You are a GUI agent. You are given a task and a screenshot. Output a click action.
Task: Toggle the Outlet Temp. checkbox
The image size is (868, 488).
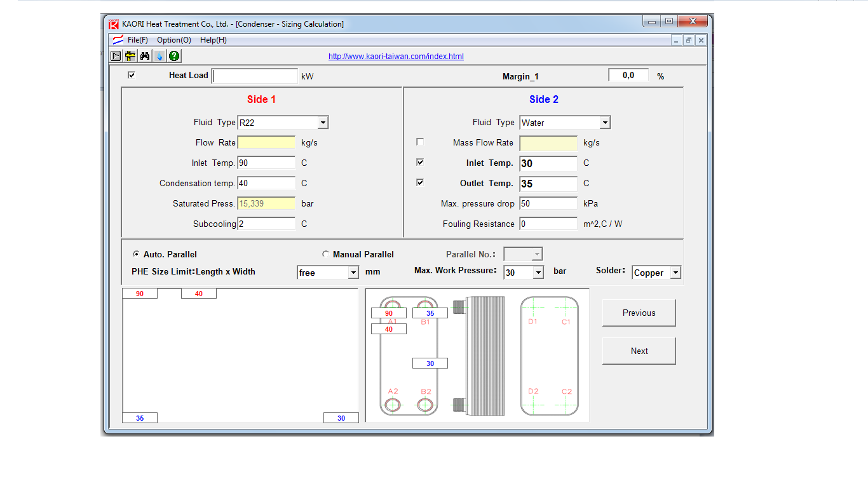click(419, 182)
